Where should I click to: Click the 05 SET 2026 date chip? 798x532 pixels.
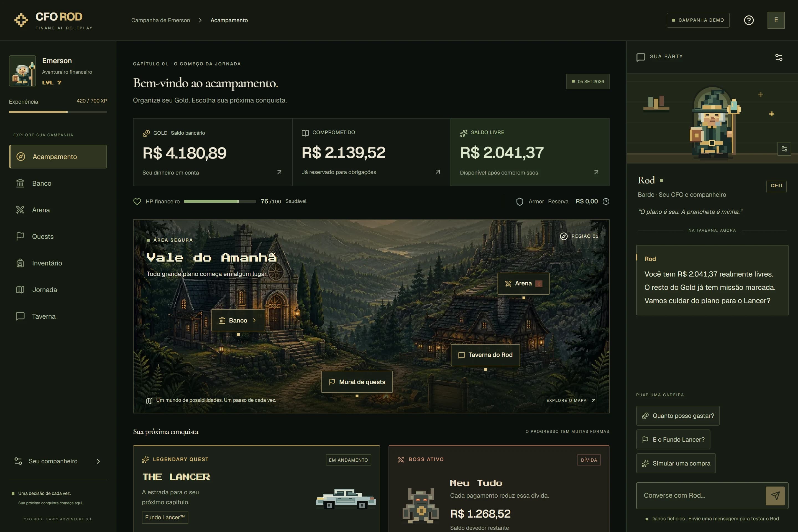[588, 81]
